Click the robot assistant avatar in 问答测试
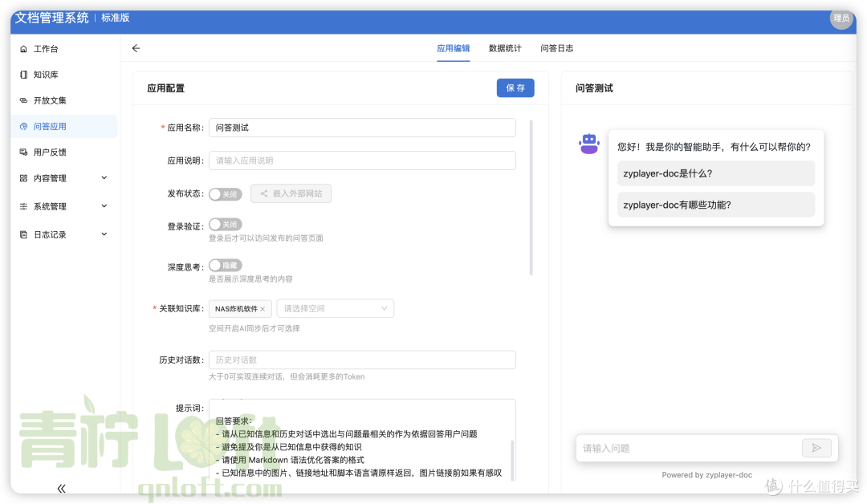The width and height of the screenshot is (867, 504). 589,142
